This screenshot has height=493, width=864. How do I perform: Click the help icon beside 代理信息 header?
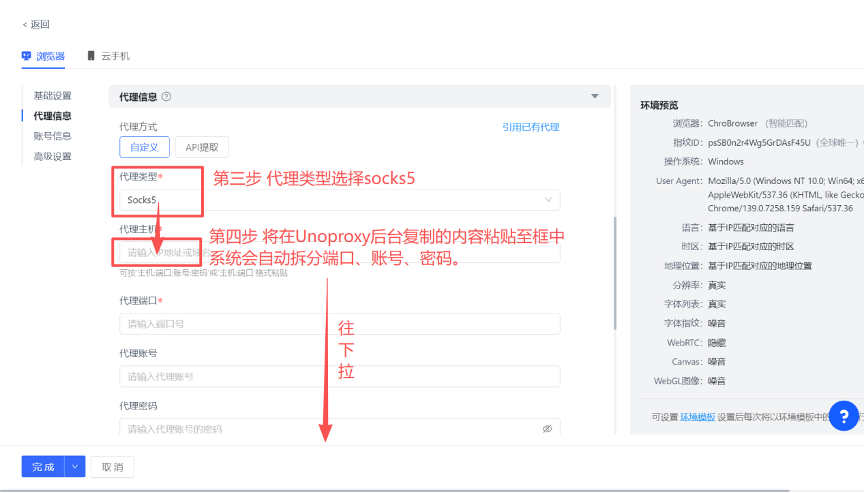[x=166, y=97]
